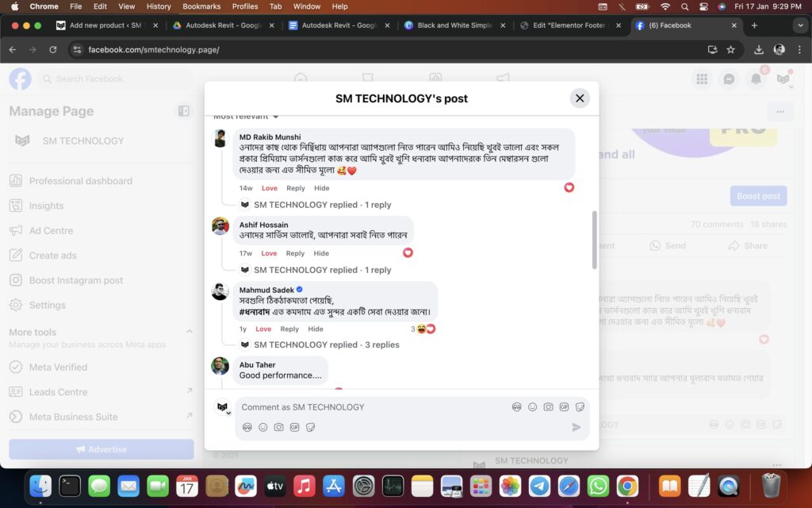Screen dimensions: 812x508
Task: Toggle Love on MD Rakib Munshi's comment
Action: tap(270, 188)
